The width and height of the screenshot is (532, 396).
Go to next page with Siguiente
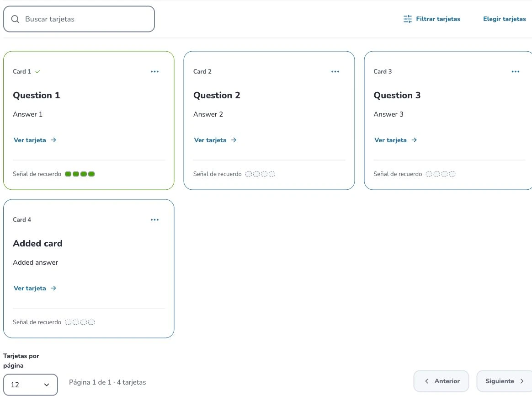(505, 381)
